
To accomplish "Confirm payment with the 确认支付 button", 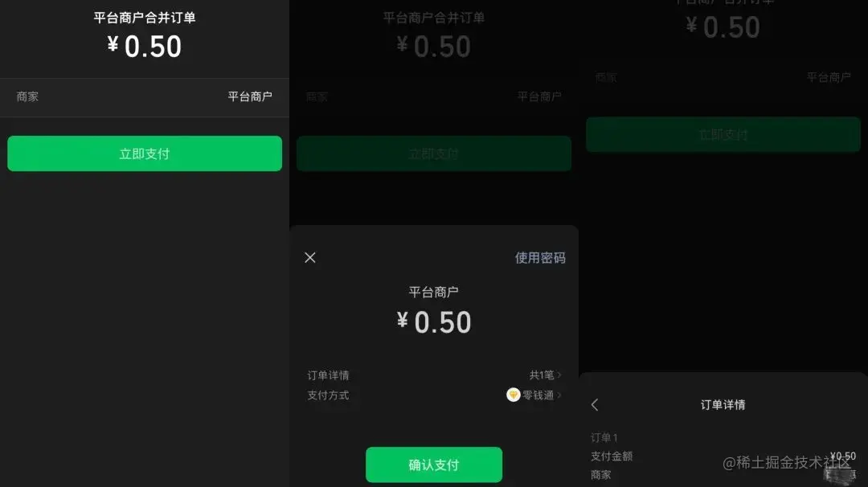I will tap(434, 464).
